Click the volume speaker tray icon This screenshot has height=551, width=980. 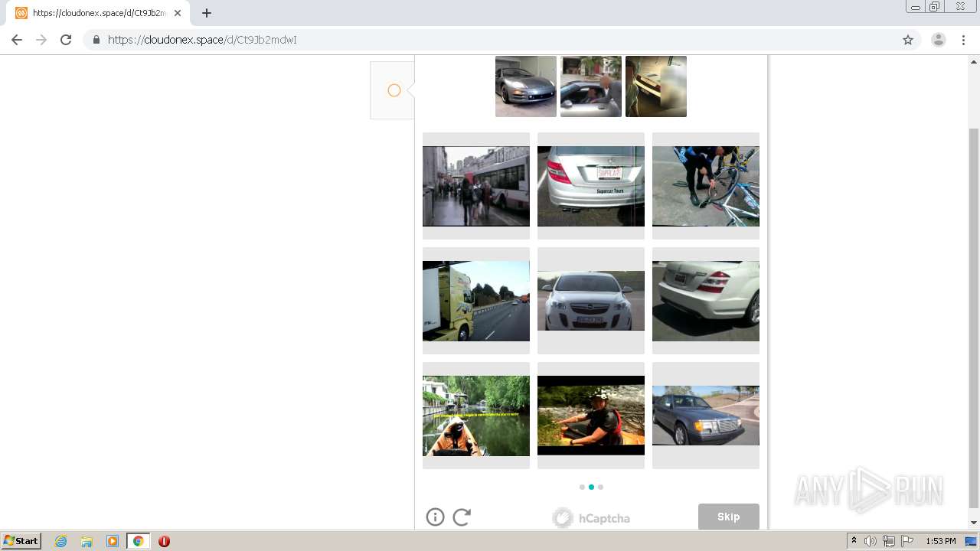pyautogui.click(x=871, y=541)
